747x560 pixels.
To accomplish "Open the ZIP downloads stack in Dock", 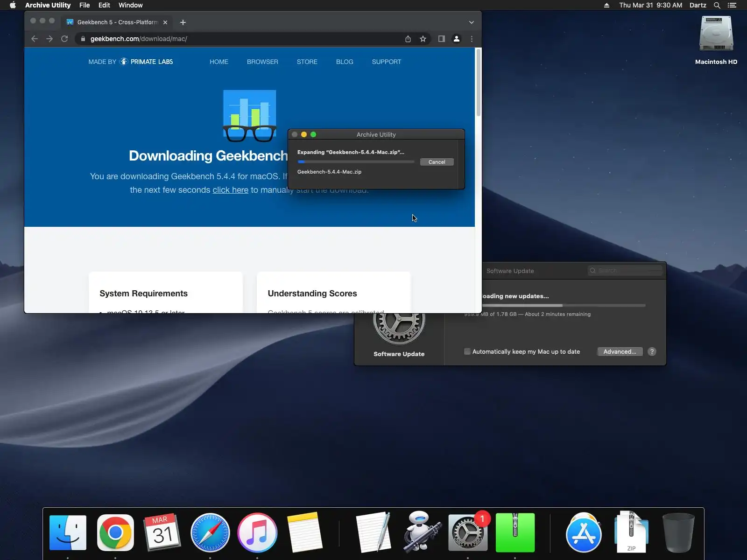I will click(x=631, y=532).
